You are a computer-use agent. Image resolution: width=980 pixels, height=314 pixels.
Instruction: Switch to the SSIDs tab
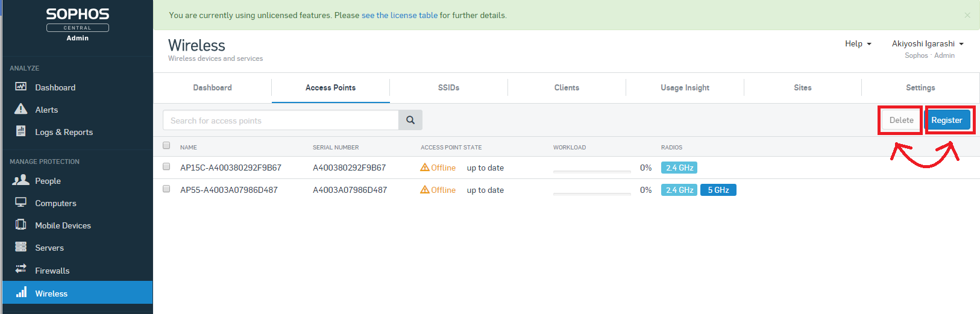448,87
